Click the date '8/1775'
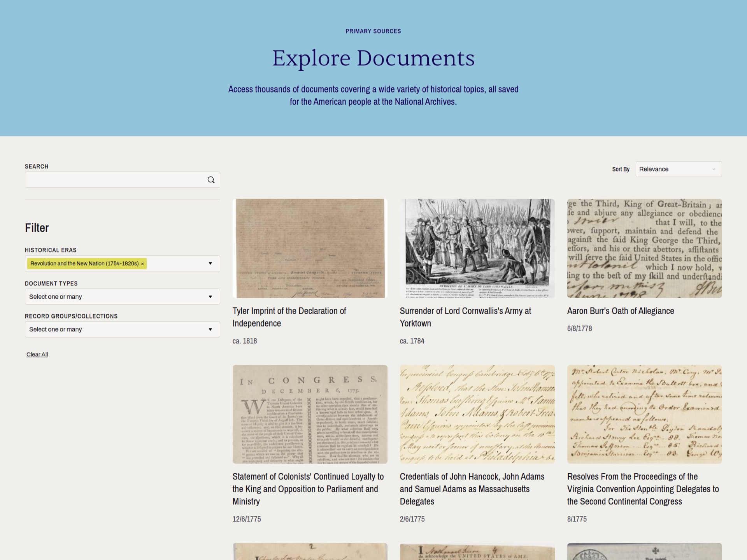This screenshot has height=560, width=747. tap(577, 519)
